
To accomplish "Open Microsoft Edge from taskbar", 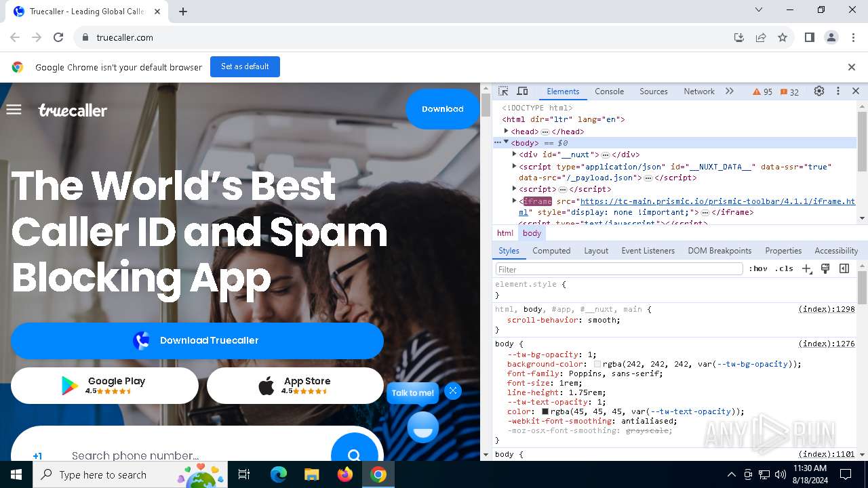I will click(x=279, y=474).
